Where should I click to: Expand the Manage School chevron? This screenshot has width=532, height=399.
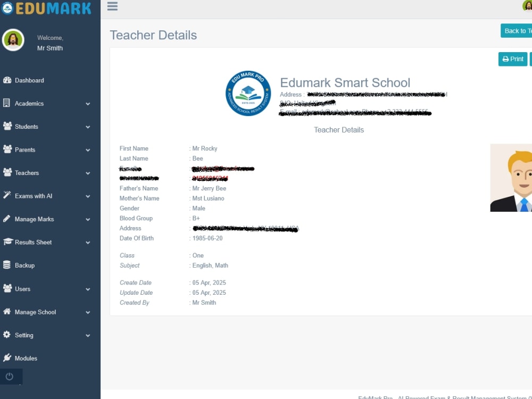pos(88,312)
